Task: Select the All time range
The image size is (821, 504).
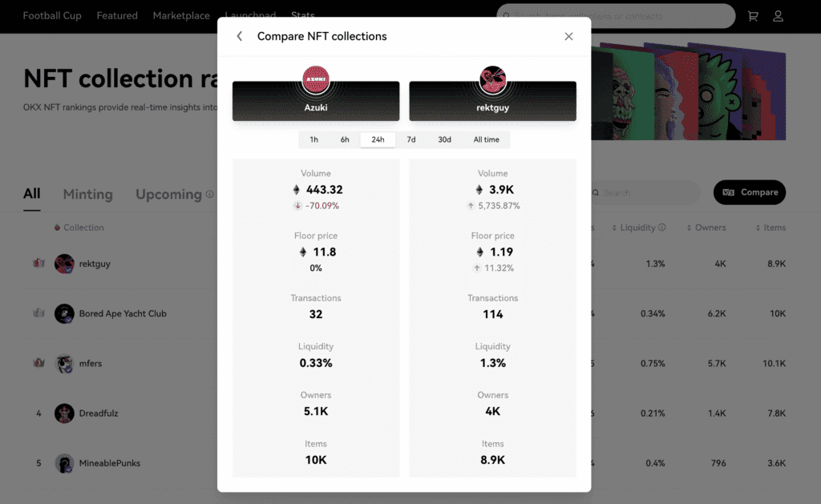Action: 486,139
